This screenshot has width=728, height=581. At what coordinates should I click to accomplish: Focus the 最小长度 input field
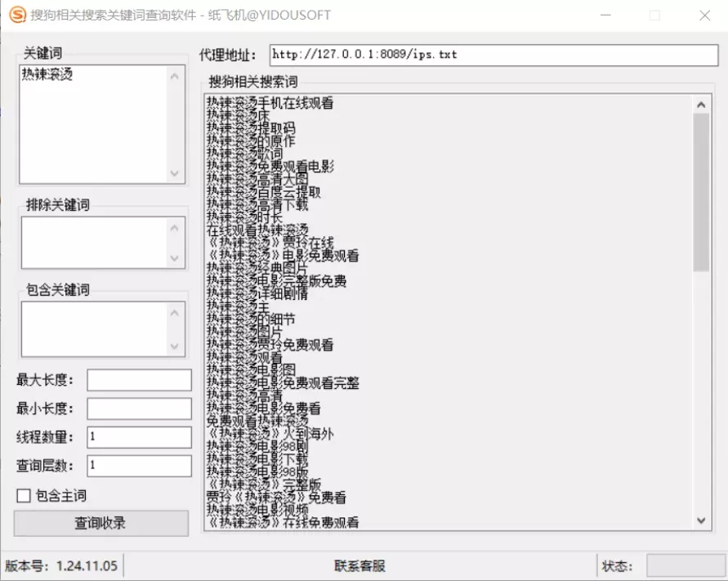(139, 409)
